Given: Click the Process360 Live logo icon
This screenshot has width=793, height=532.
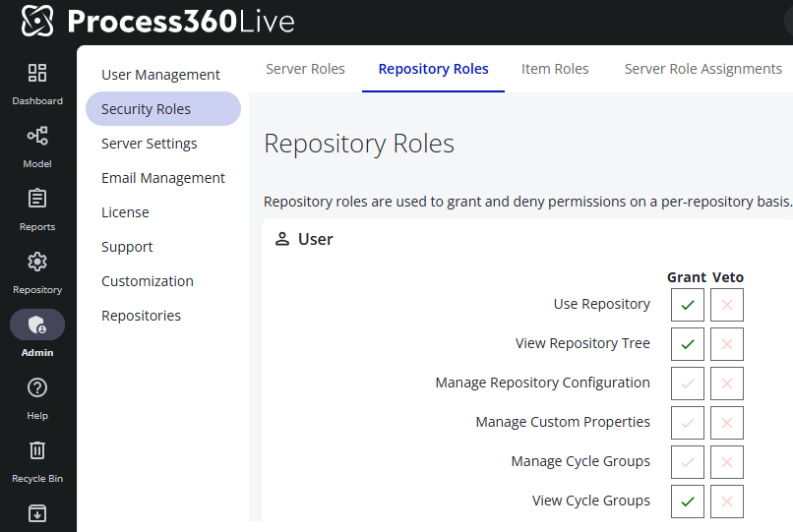Looking at the screenshot, I should tap(37, 21).
